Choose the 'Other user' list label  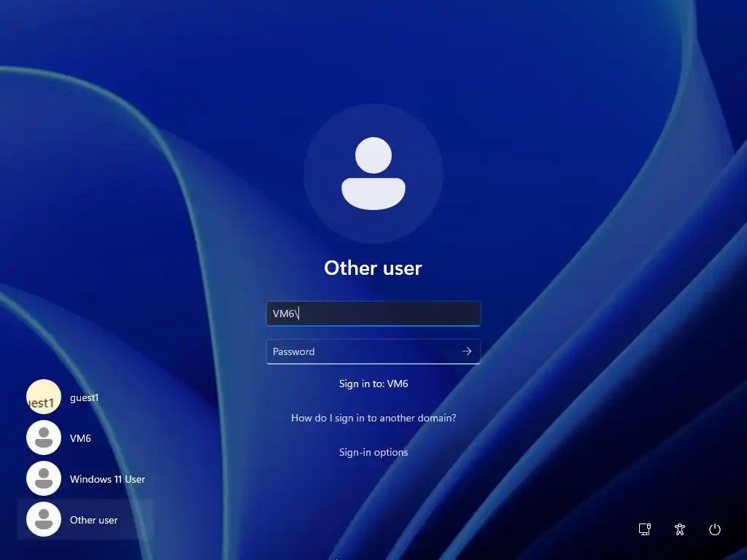click(94, 520)
